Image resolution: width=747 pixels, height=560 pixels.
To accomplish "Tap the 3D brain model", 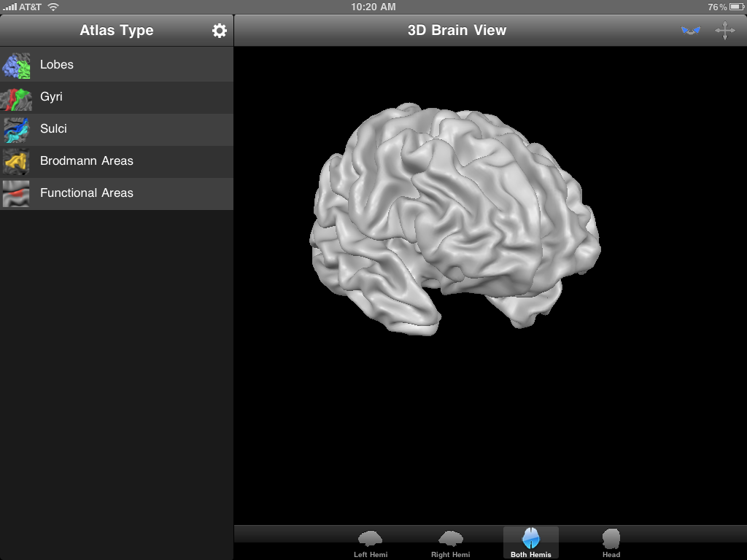I will click(452, 219).
